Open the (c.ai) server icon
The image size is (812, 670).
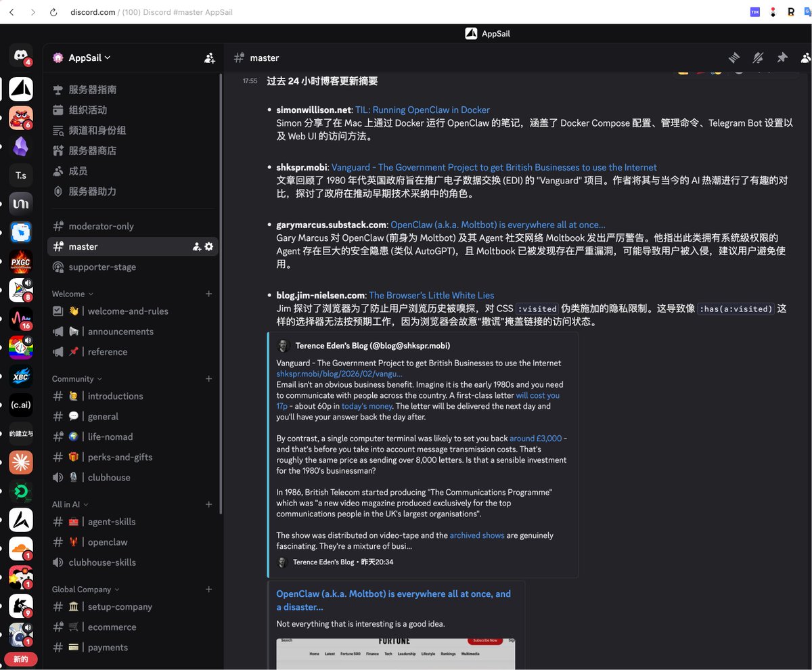(x=21, y=405)
